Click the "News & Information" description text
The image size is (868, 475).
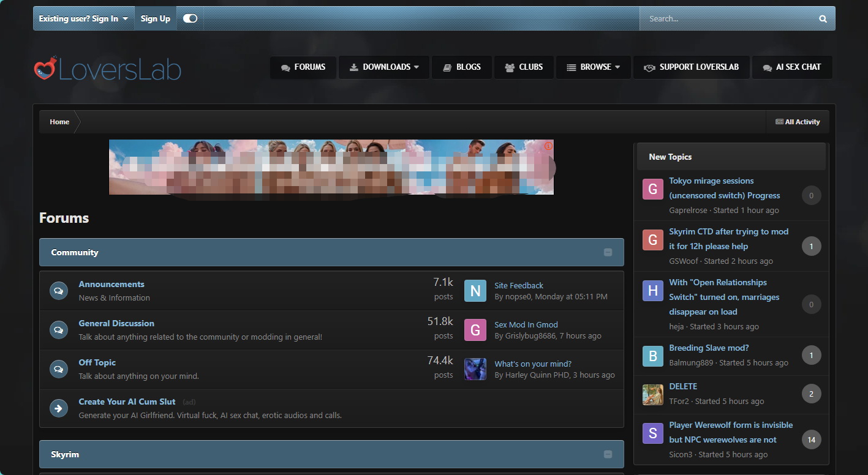point(115,297)
